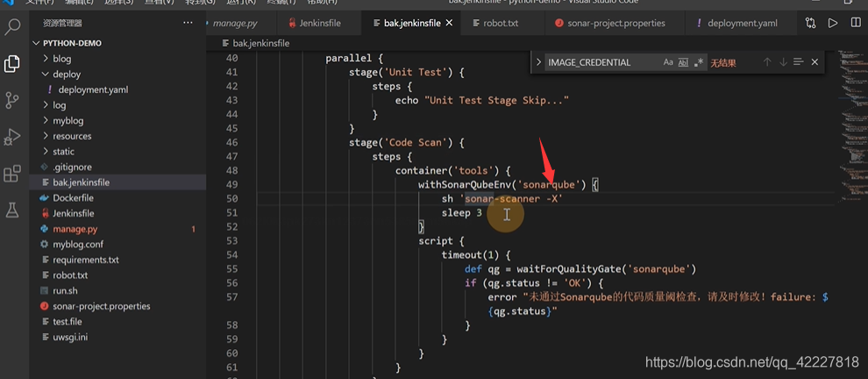Close the bak.jenkinsfile tab

(x=449, y=24)
